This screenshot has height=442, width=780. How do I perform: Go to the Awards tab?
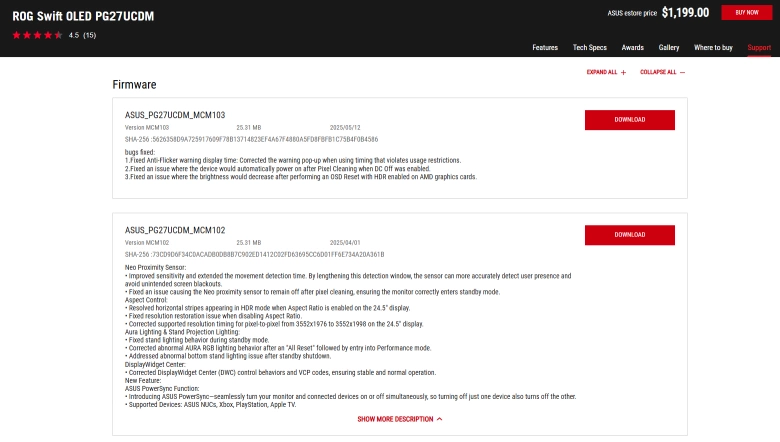point(632,48)
